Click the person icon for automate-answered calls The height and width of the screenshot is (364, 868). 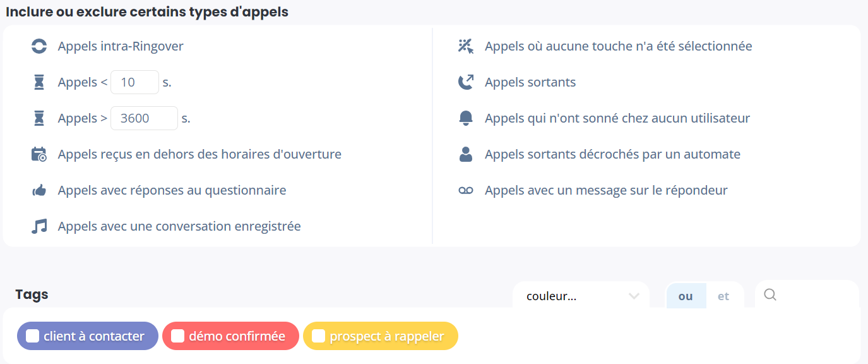point(466,154)
